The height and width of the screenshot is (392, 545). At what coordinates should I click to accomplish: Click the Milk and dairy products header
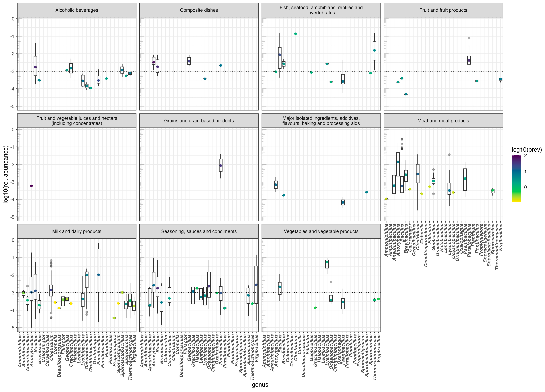77,231
